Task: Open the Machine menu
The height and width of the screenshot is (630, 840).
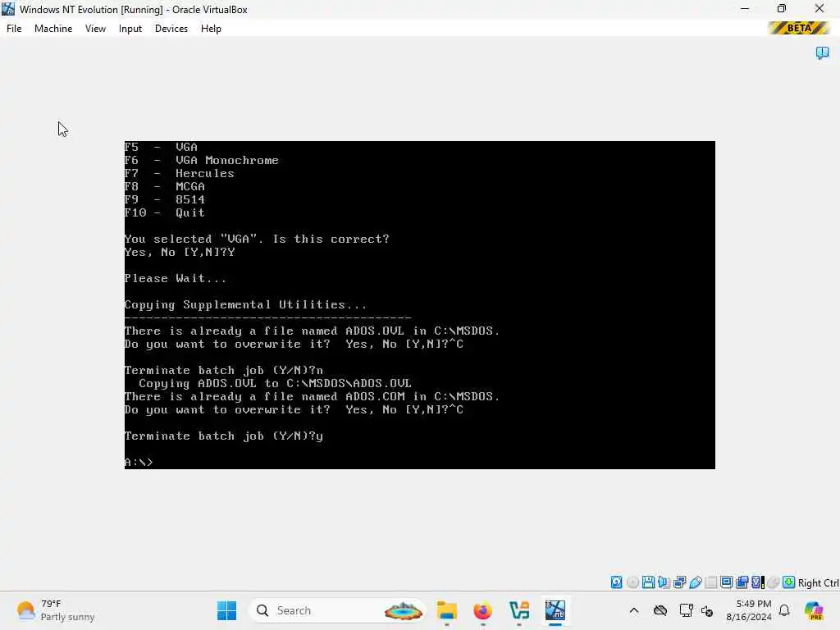Action: pyautogui.click(x=53, y=29)
